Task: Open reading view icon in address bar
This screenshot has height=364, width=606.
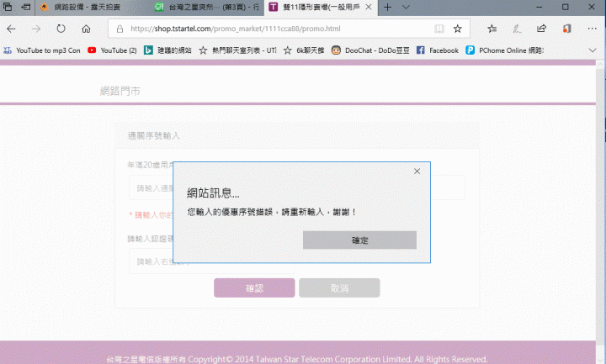Action: tap(439, 29)
